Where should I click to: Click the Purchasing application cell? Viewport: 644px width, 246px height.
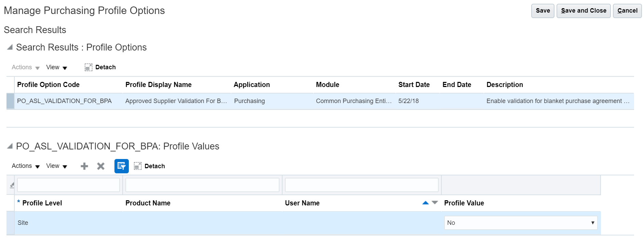tap(249, 101)
